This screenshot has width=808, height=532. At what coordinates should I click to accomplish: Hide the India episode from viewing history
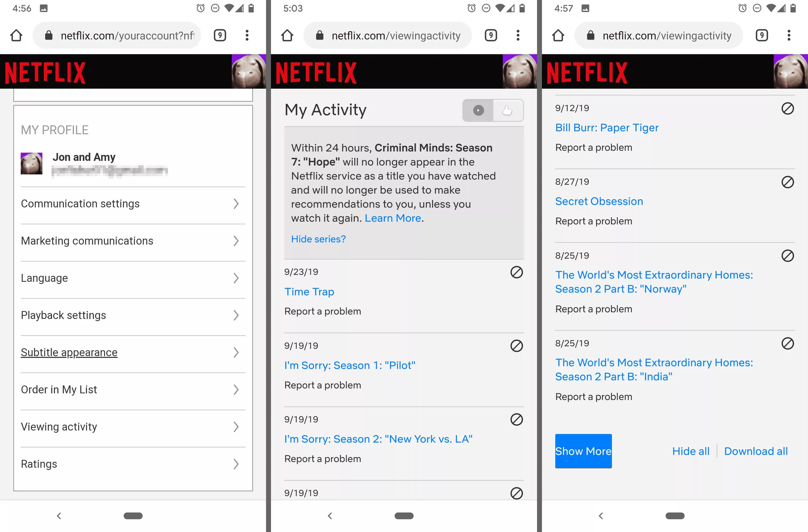coord(787,343)
